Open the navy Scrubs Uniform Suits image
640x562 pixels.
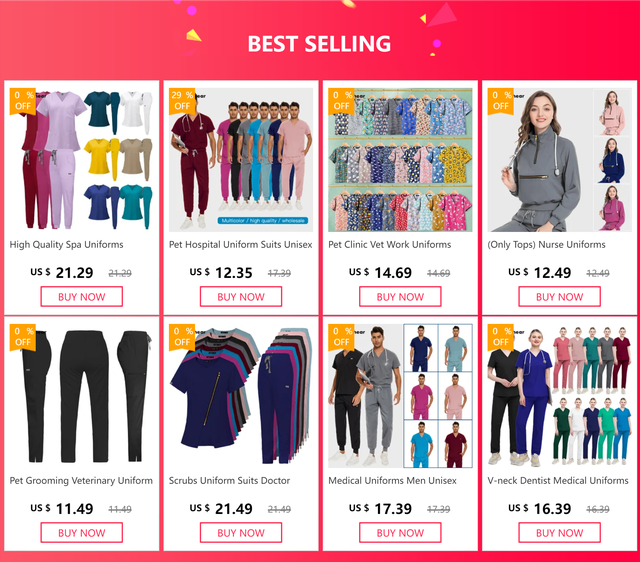(241, 396)
